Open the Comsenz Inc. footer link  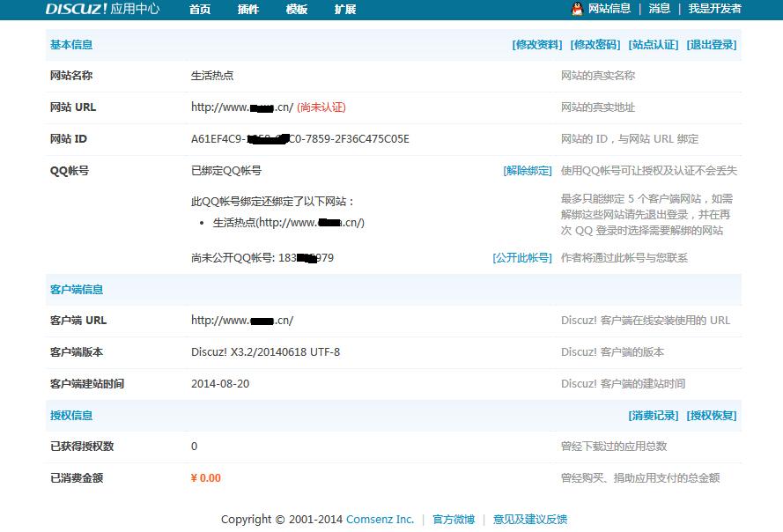380,520
